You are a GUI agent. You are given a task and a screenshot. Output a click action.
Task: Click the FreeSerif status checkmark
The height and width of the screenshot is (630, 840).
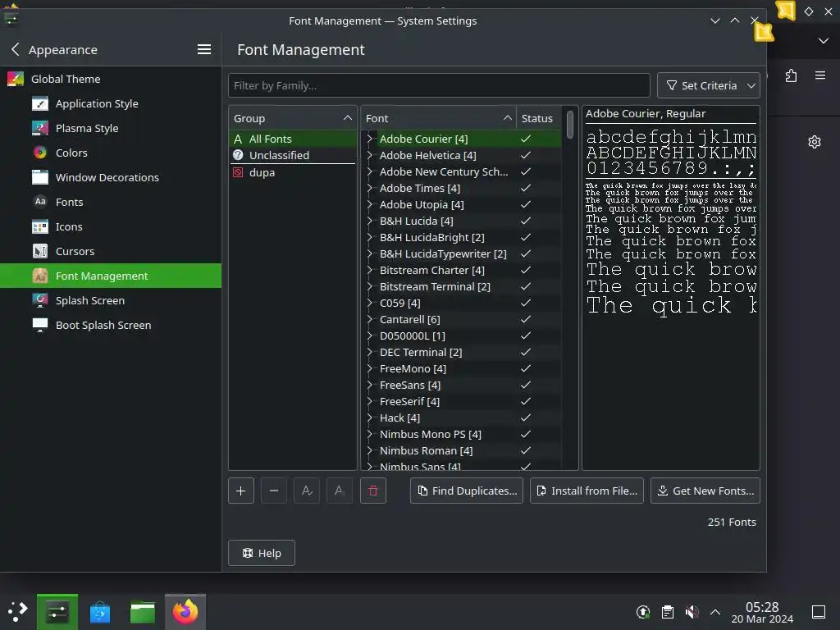pos(526,401)
